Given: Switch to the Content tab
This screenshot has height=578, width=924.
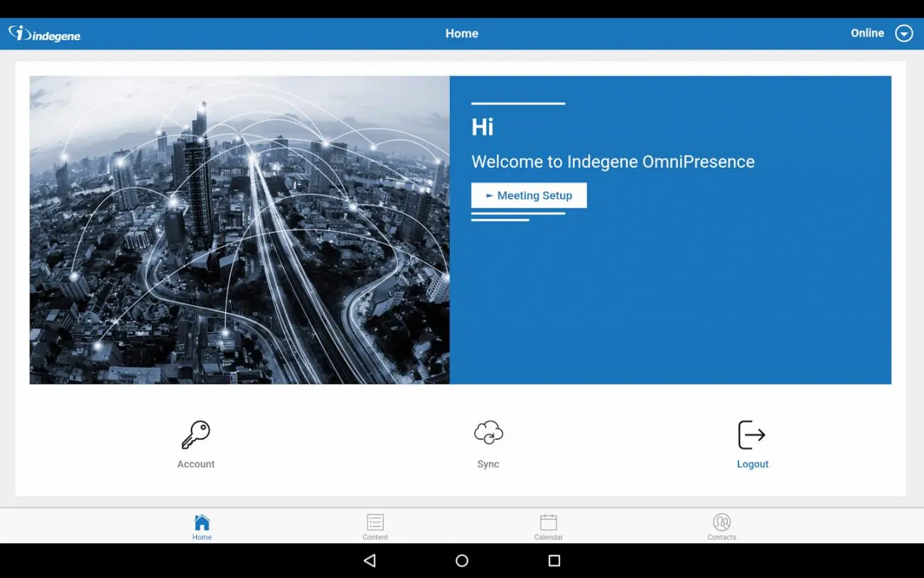Looking at the screenshot, I should tap(375, 527).
